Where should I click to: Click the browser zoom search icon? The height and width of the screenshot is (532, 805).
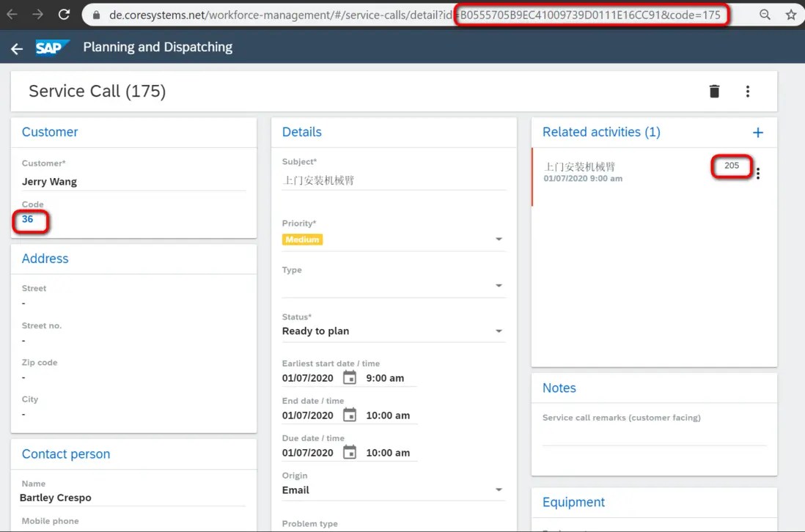(x=765, y=14)
